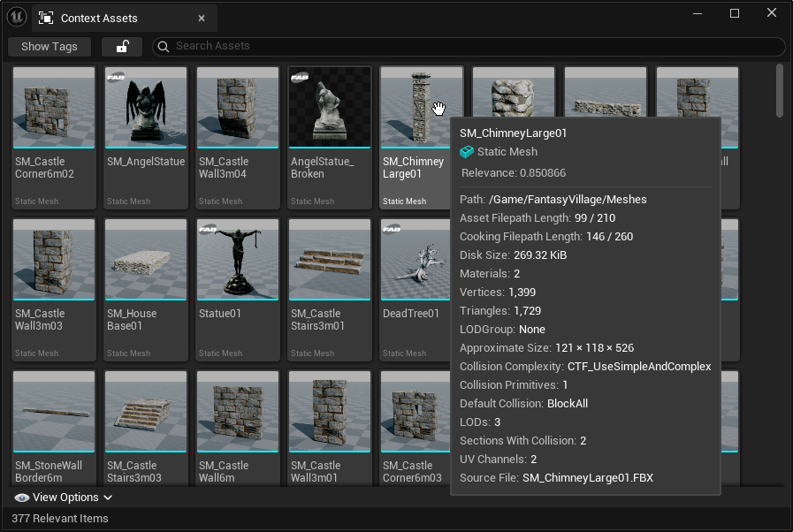Click FAB badge on DeadTree01 thumbnail
This screenshot has height=532, width=793.
click(x=392, y=230)
